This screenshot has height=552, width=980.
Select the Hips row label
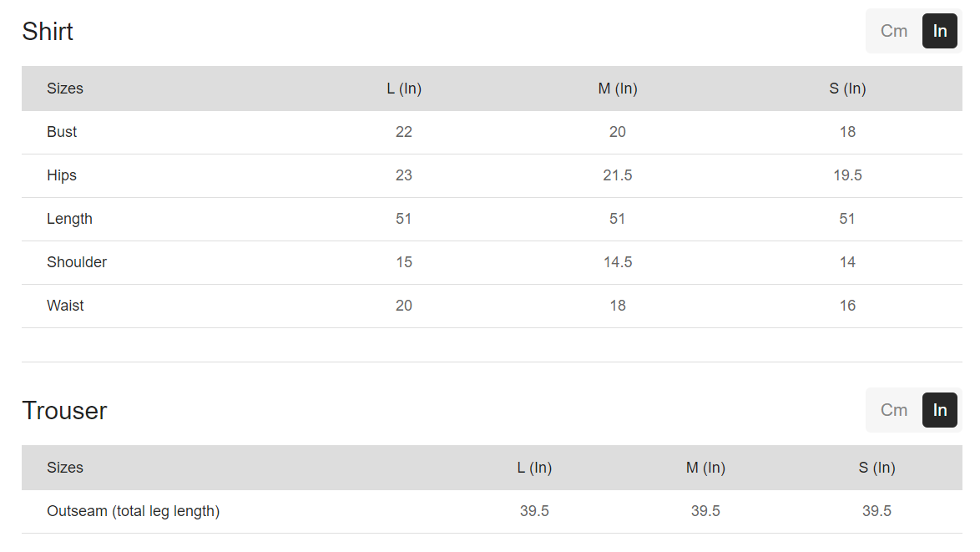[x=62, y=175]
